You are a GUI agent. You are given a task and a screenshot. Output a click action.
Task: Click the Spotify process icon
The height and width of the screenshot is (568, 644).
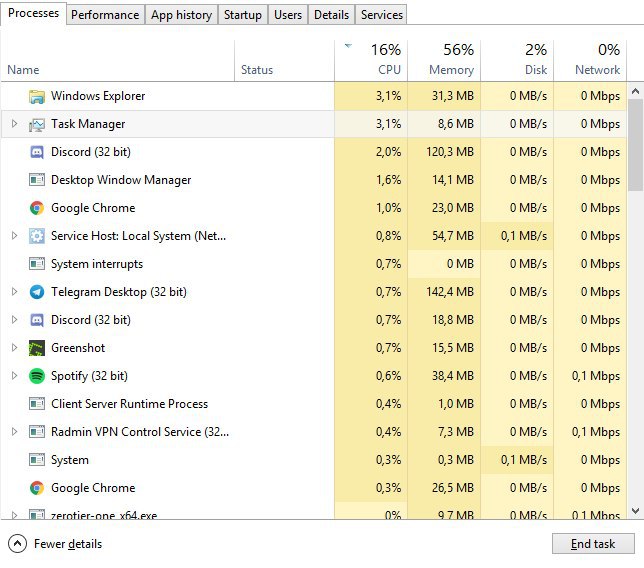coord(37,376)
